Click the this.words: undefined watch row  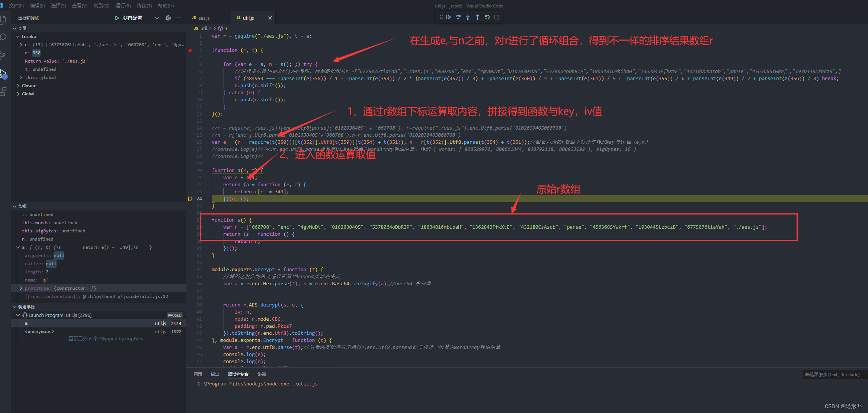point(99,223)
